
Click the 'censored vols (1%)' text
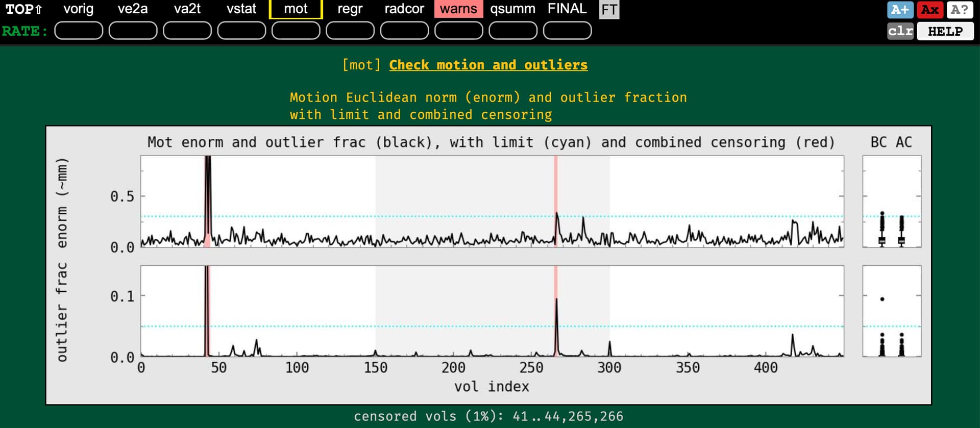pyautogui.click(x=488, y=416)
